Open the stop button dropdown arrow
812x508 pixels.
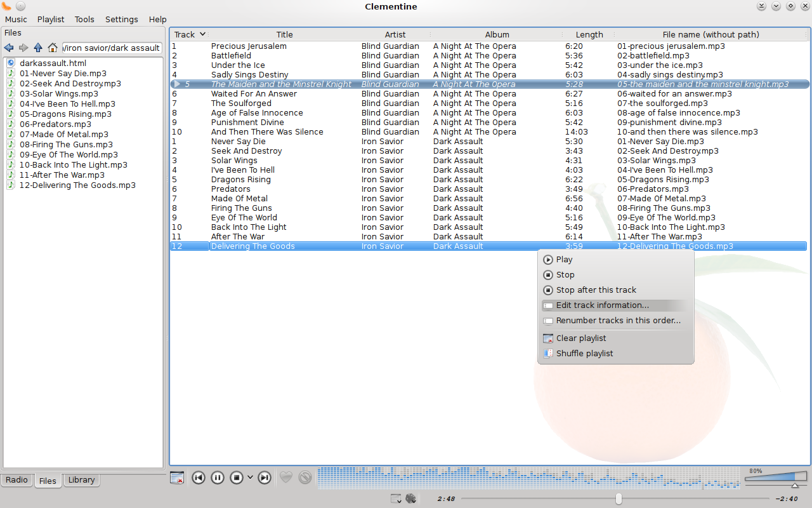coord(250,478)
